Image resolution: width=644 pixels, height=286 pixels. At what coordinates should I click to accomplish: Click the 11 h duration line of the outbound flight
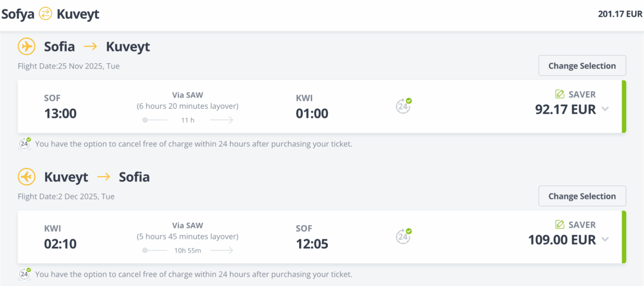click(187, 120)
